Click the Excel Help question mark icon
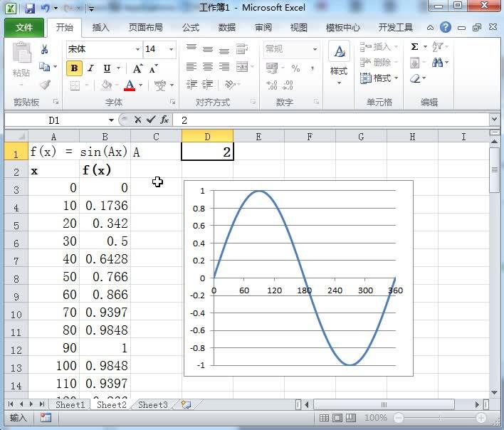504x430 pixels. (x=446, y=27)
